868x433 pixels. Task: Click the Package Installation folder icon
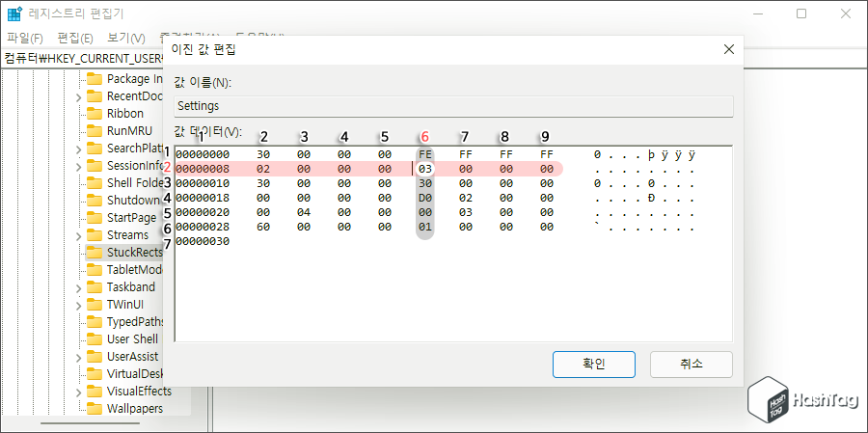click(x=95, y=79)
